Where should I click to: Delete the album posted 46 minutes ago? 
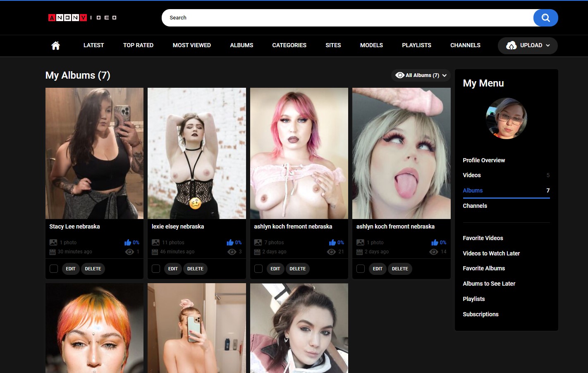(195, 269)
